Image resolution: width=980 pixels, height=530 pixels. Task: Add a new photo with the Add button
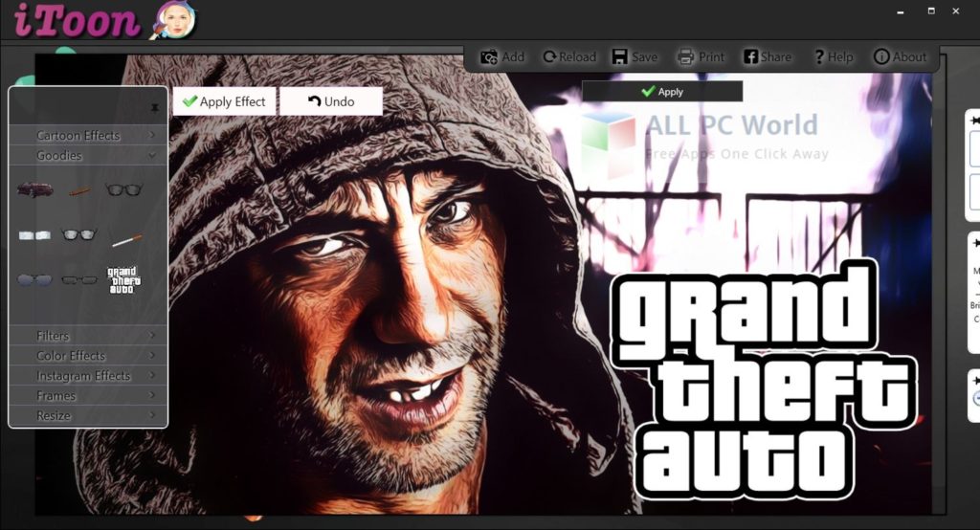502,56
